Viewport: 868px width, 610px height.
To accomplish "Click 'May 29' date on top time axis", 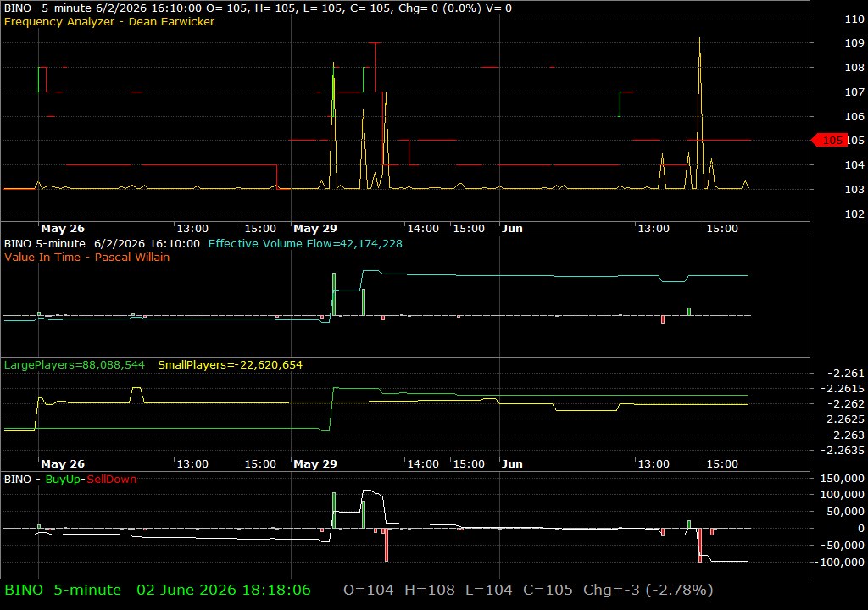I will (315, 228).
